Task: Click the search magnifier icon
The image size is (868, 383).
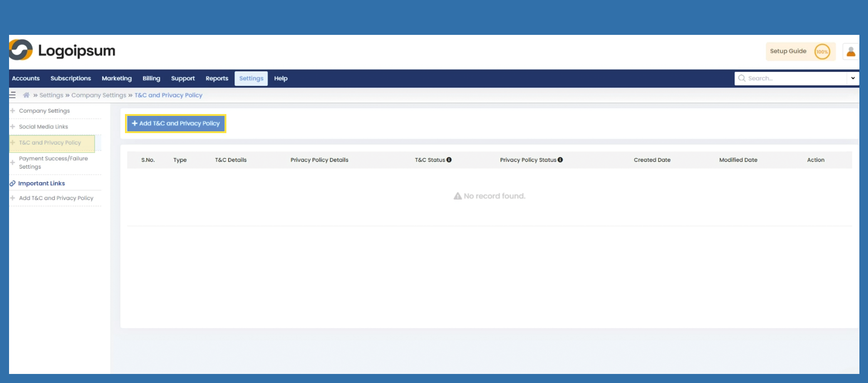Action: [x=742, y=78]
